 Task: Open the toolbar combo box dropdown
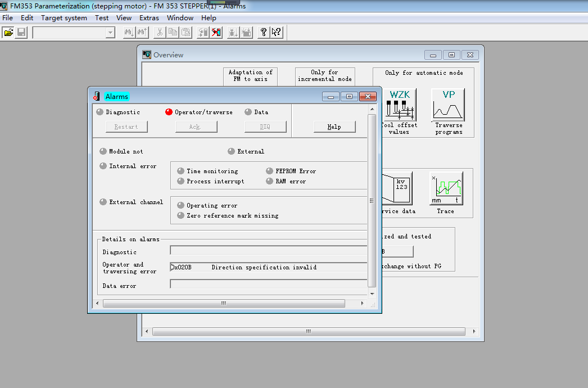click(110, 33)
